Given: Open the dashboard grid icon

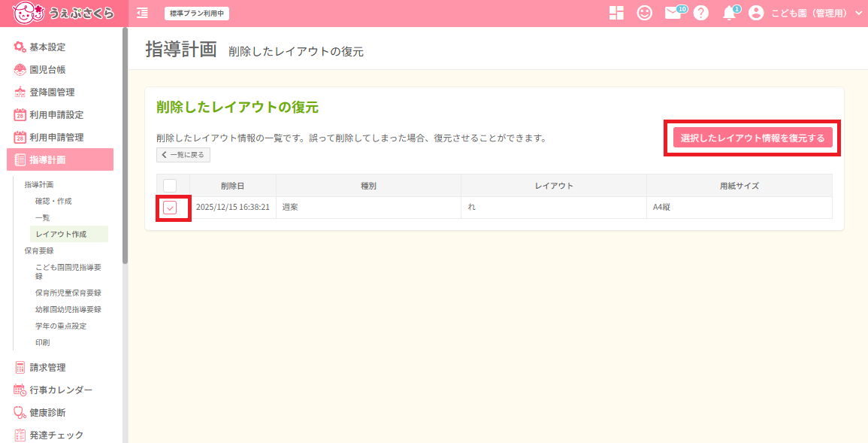Looking at the screenshot, I should pyautogui.click(x=616, y=14).
